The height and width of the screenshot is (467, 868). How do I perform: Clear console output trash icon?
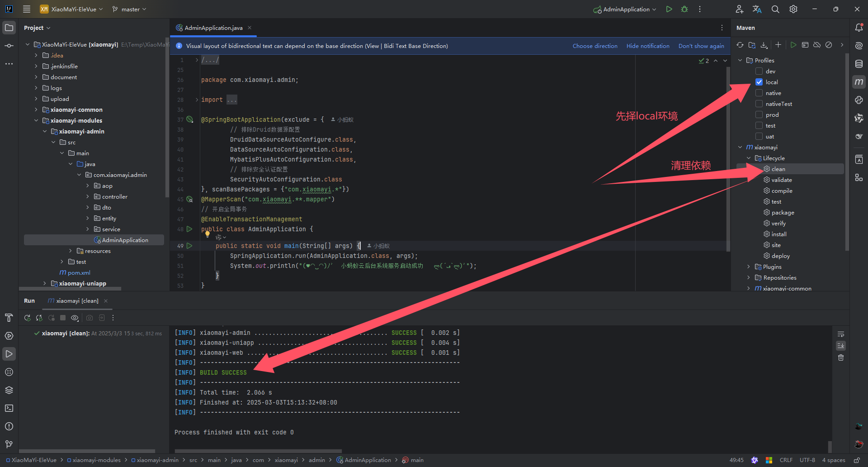tap(841, 357)
